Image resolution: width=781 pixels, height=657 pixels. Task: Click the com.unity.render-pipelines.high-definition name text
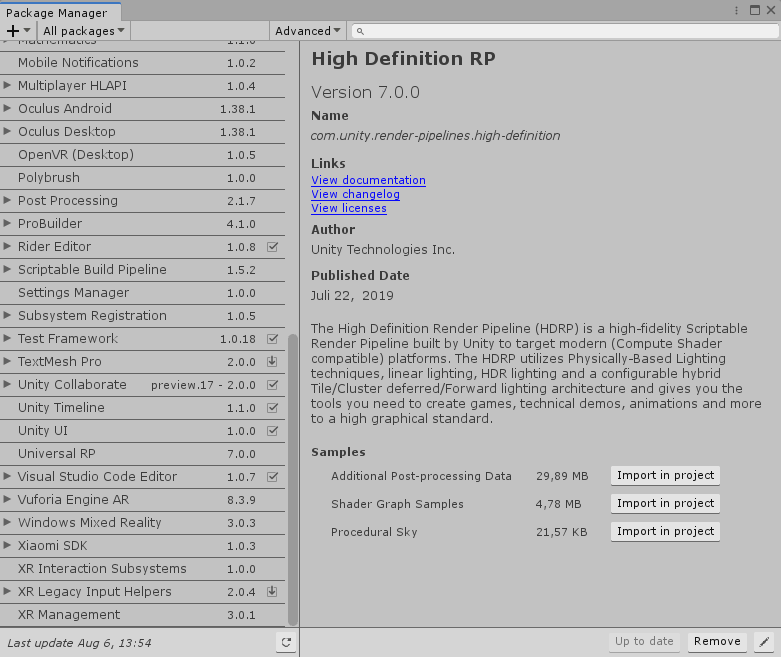pos(435,135)
